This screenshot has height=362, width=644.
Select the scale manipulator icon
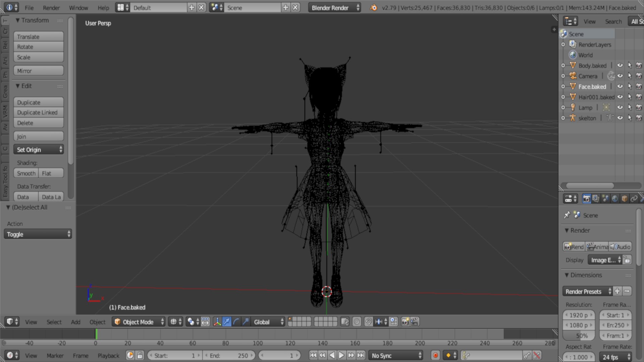[x=246, y=322]
